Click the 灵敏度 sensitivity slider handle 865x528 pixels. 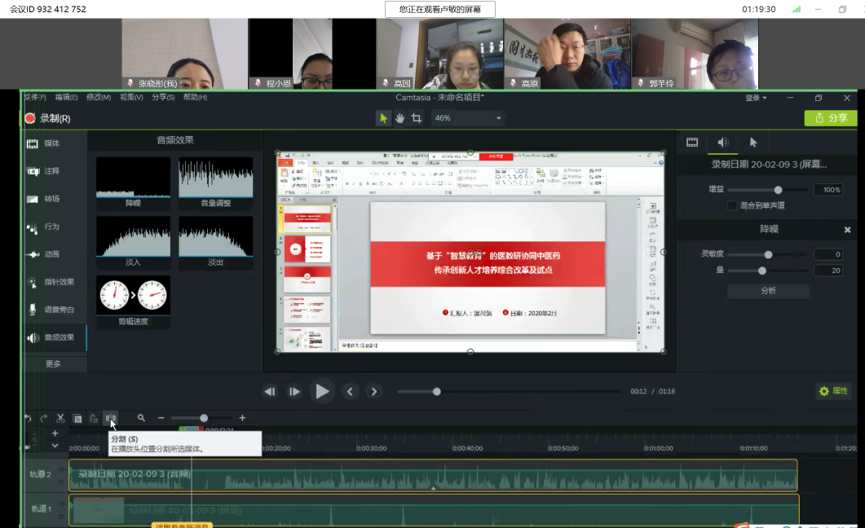point(768,254)
